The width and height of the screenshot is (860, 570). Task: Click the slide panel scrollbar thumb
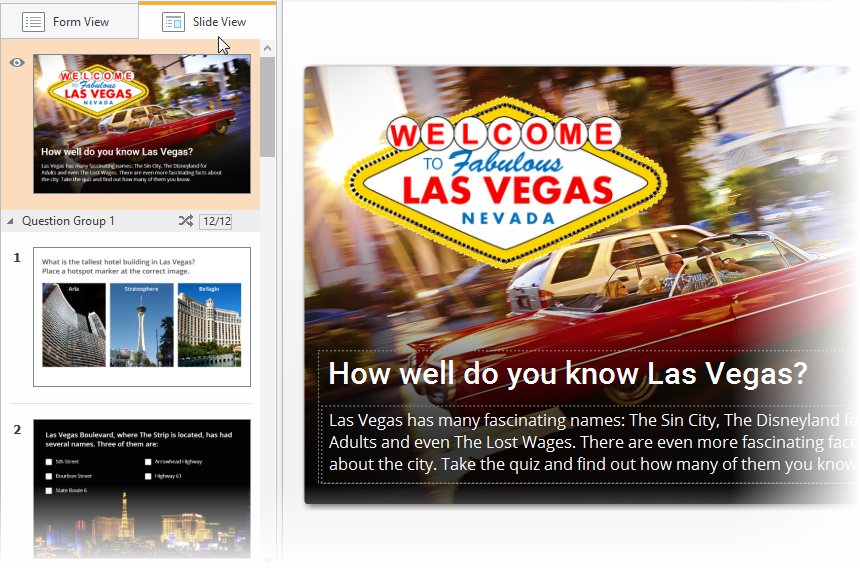(x=267, y=107)
